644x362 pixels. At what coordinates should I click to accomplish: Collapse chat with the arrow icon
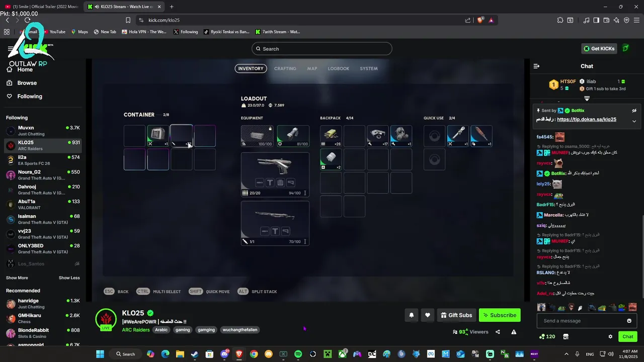[536, 66]
